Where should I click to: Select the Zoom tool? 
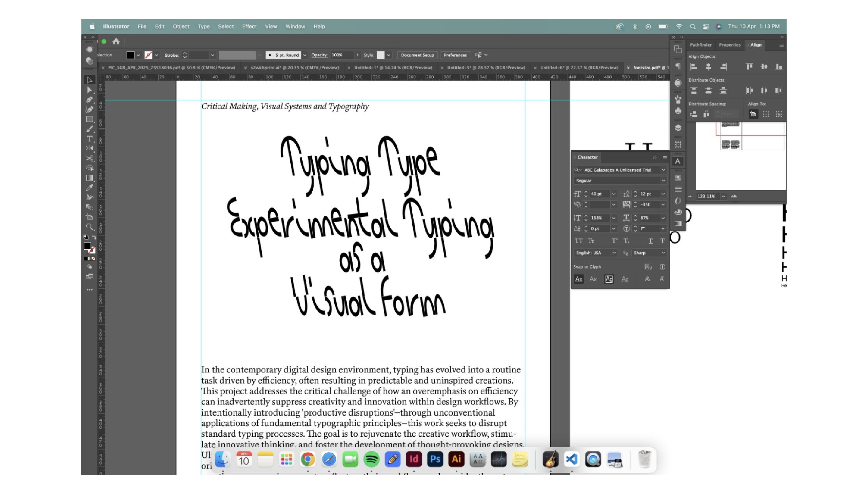point(90,227)
